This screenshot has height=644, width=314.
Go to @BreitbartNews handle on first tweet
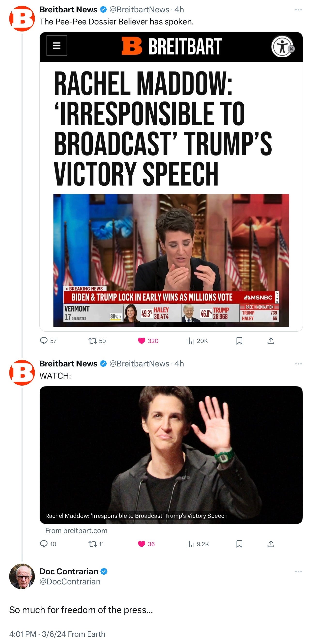coord(139,9)
